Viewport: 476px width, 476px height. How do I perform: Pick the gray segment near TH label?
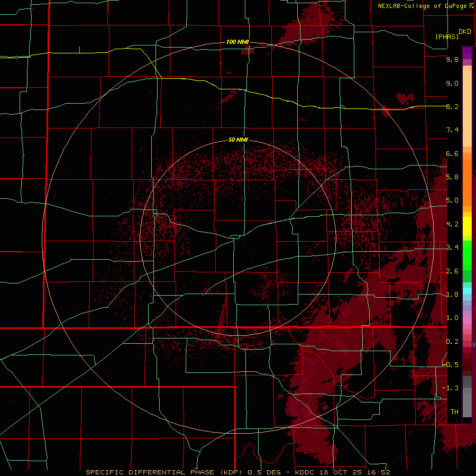click(467, 405)
